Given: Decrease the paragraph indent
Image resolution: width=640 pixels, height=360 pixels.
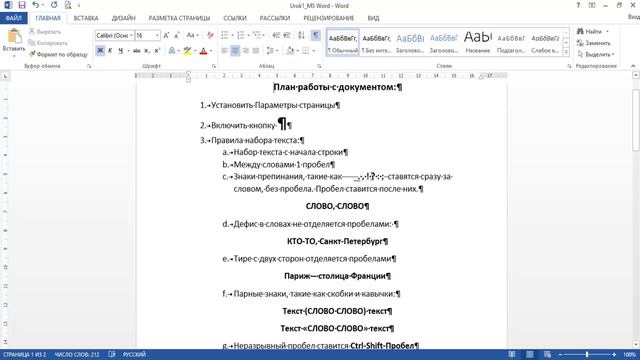Looking at the screenshot, I should (x=276, y=36).
